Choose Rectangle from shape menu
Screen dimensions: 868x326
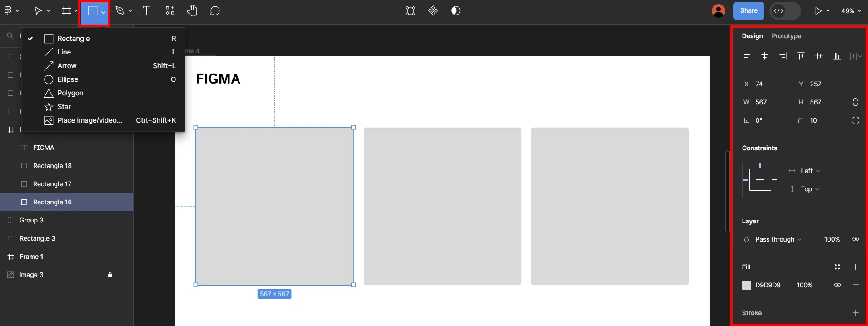point(103,39)
